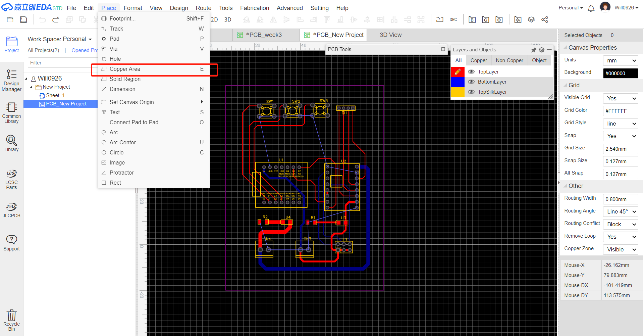Click the Background color swatch field
644x336 pixels.
coord(620,73)
